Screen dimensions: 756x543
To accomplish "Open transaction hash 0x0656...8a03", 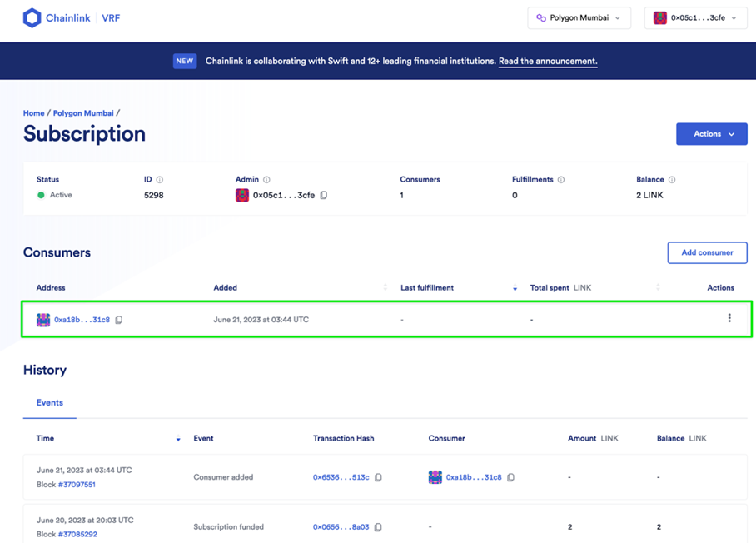I will click(x=341, y=527).
